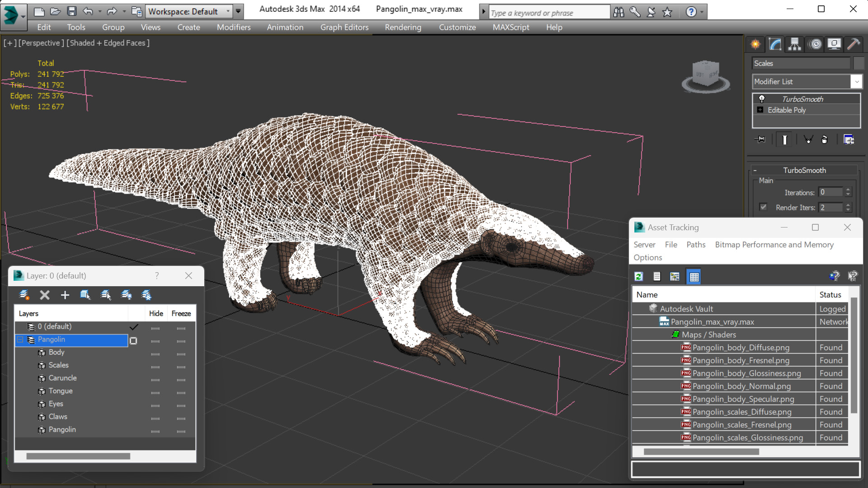Switch Asset Tracking to table view icon
The width and height of the screenshot is (868, 488).
pos(694,276)
